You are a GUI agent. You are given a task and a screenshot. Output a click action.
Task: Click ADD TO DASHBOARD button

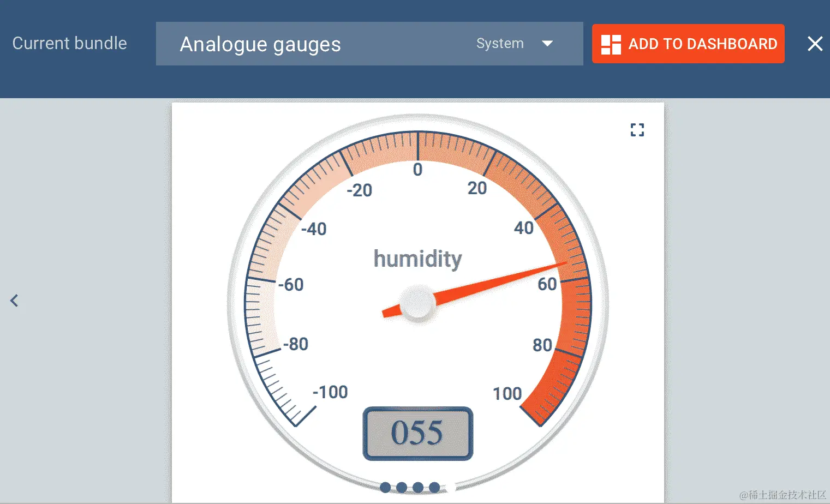(688, 44)
